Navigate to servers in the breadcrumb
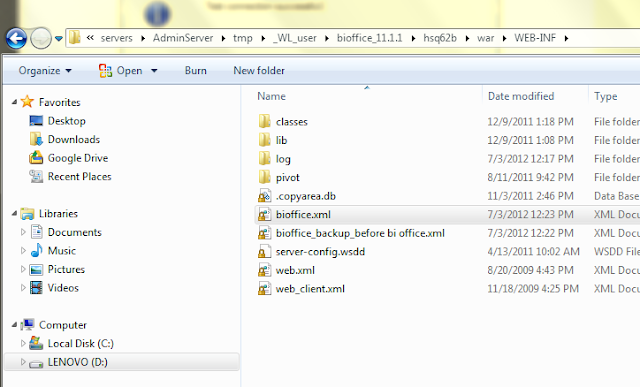This screenshot has height=387, width=640. point(117,38)
